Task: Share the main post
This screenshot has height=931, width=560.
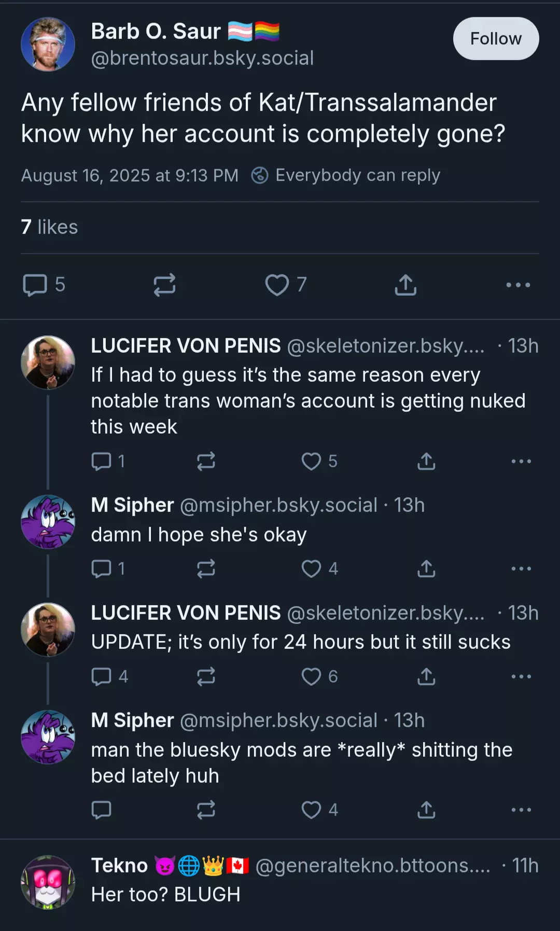Action: point(405,285)
